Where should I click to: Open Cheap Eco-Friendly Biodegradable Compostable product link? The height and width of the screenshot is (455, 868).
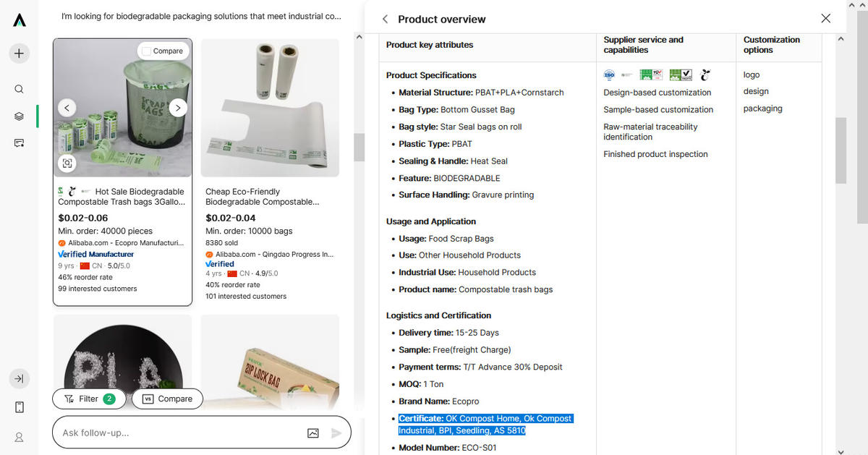262,197
